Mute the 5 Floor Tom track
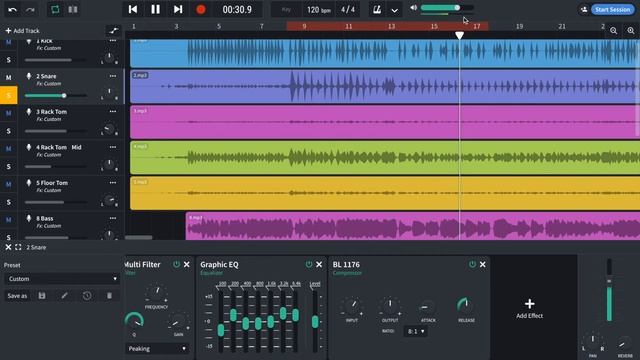640x360 pixels. tap(9, 184)
